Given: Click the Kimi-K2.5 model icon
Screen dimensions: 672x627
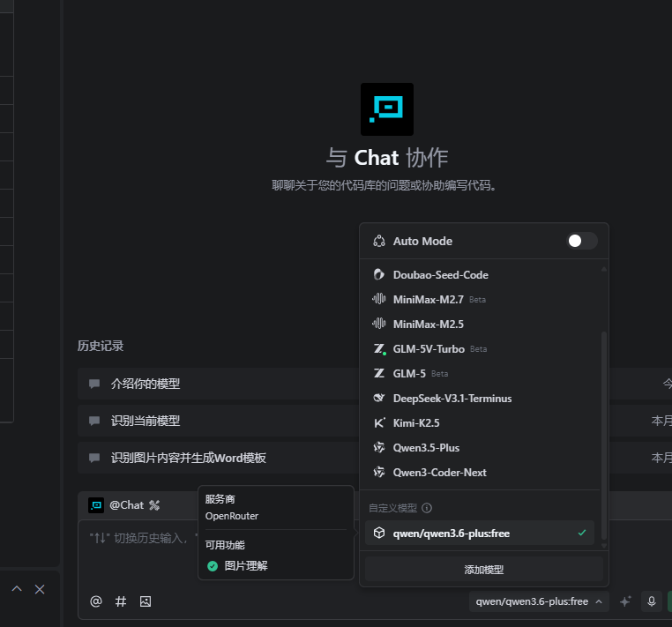Looking at the screenshot, I should pos(379,423).
